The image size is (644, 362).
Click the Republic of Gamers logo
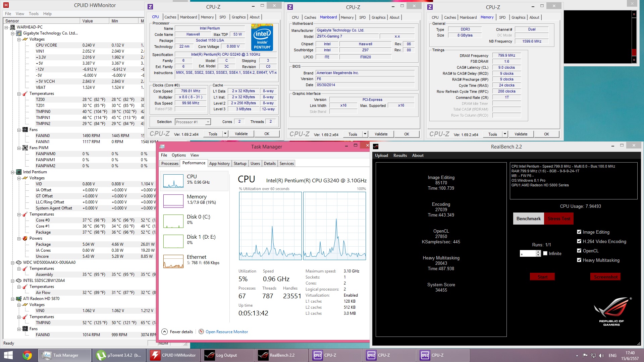coord(612,311)
